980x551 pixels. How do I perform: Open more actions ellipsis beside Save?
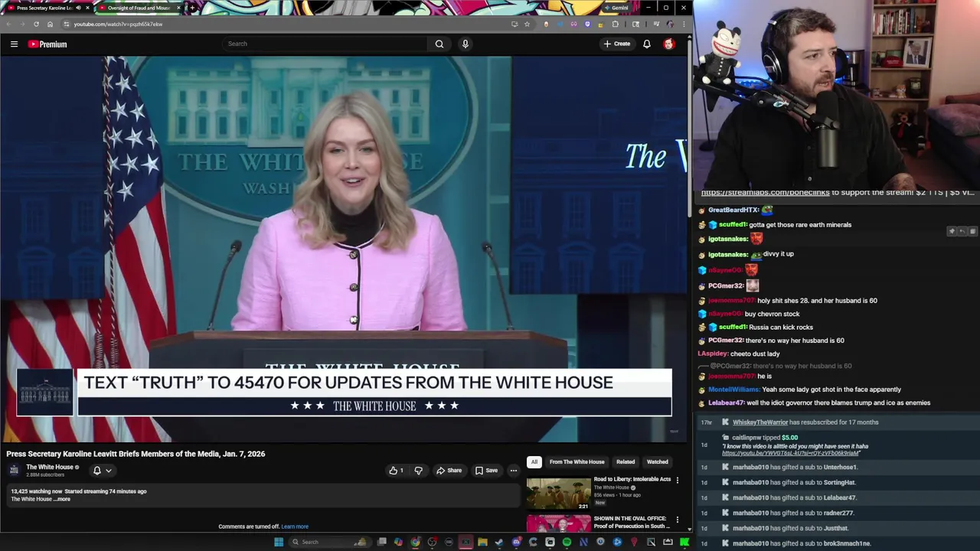[x=514, y=471]
